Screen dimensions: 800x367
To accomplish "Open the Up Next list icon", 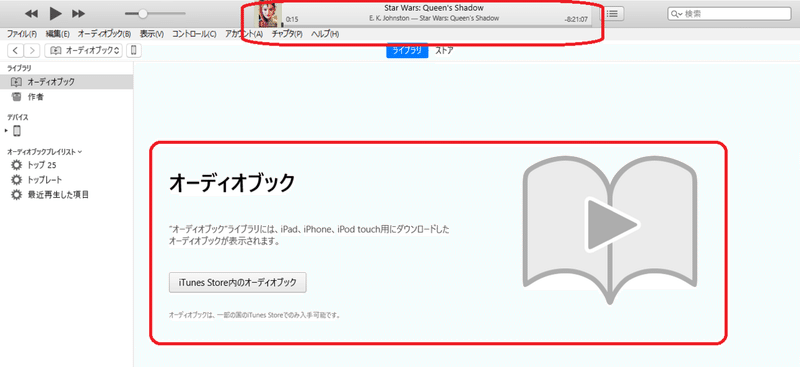I will [x=612, y=14].
